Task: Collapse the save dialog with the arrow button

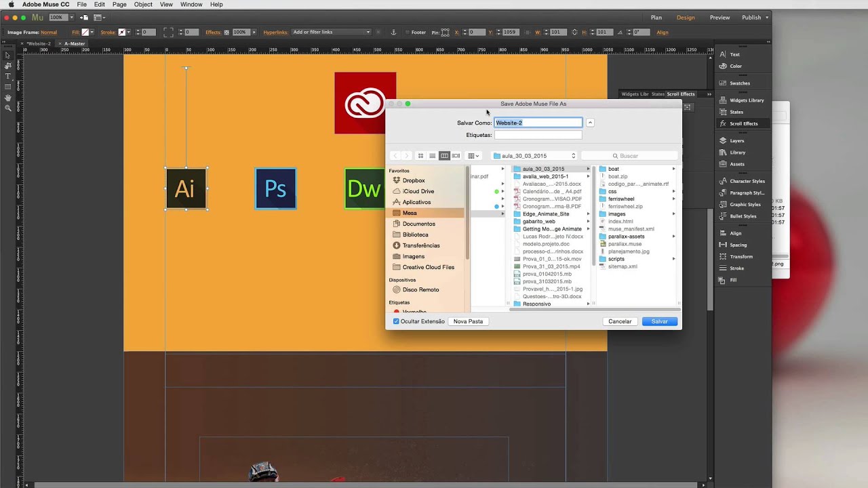Action: coord(590,123)
